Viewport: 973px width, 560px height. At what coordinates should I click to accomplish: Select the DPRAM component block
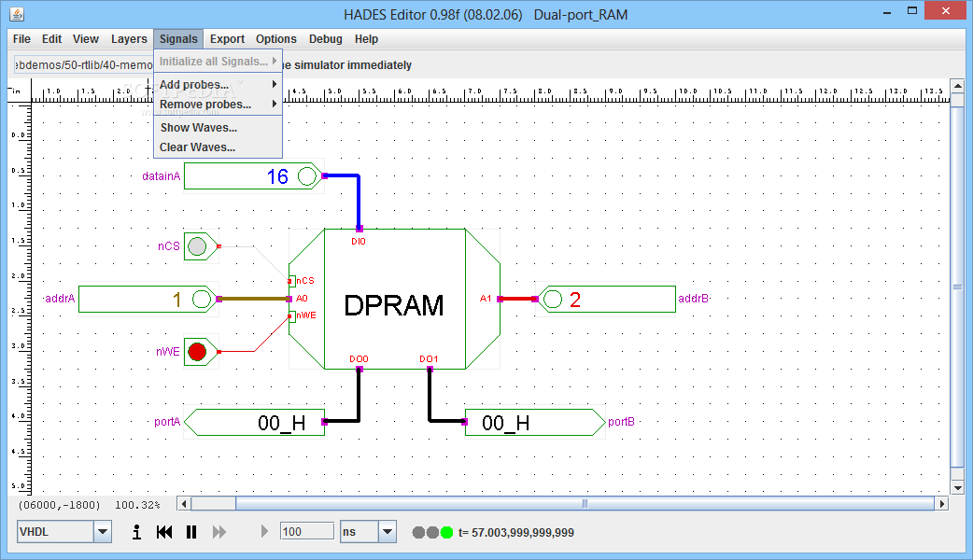[x=394, y=299]
